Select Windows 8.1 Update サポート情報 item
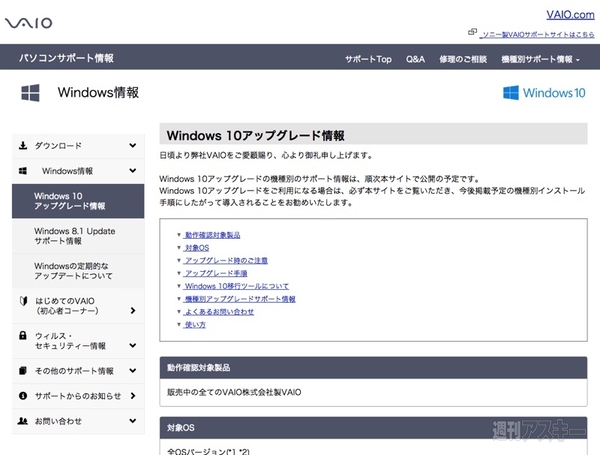 click(x=78, y=236)
